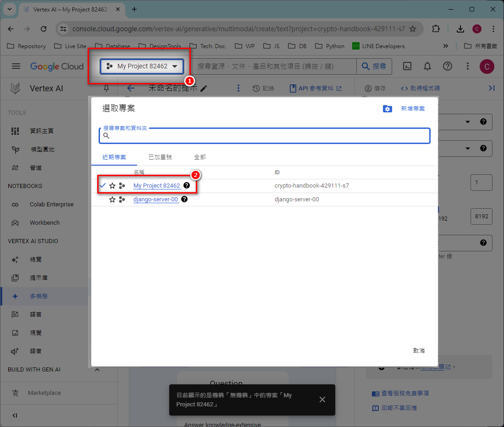
Task: Show help info for My Project 82462
Action: (187, 186)
